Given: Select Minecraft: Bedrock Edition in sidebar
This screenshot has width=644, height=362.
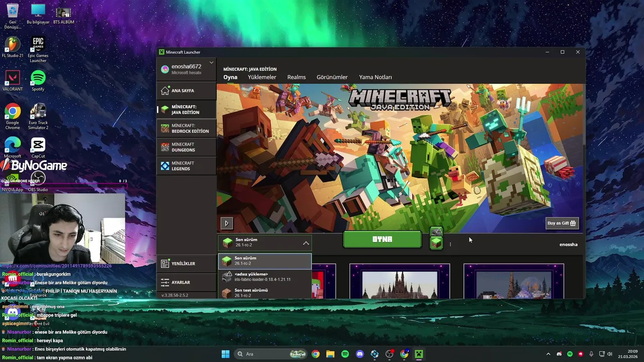Looking at the screenshot, I should (x=186, y=128).
